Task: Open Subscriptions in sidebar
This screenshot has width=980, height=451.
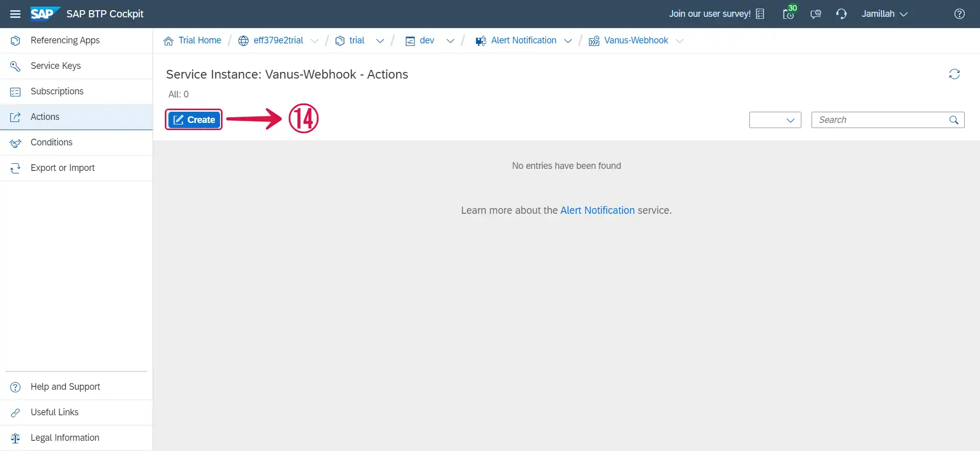Action: (x=77, y=91)
